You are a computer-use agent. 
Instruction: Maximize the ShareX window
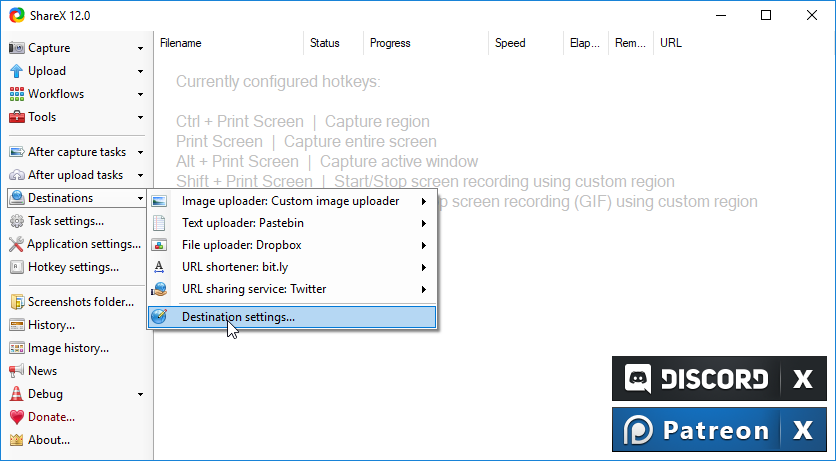pos(766,15)
